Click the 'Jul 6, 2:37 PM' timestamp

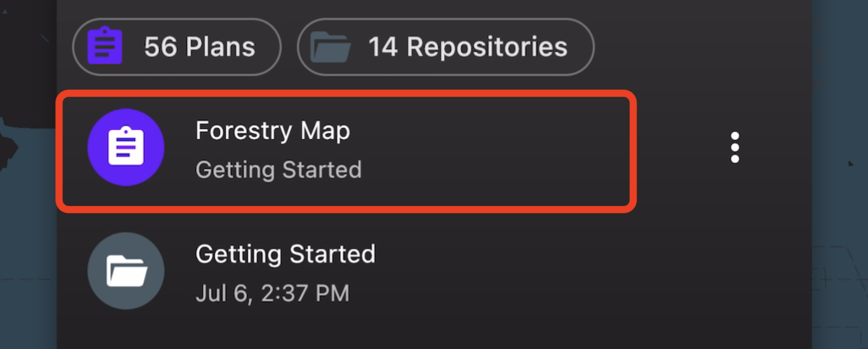273,293
